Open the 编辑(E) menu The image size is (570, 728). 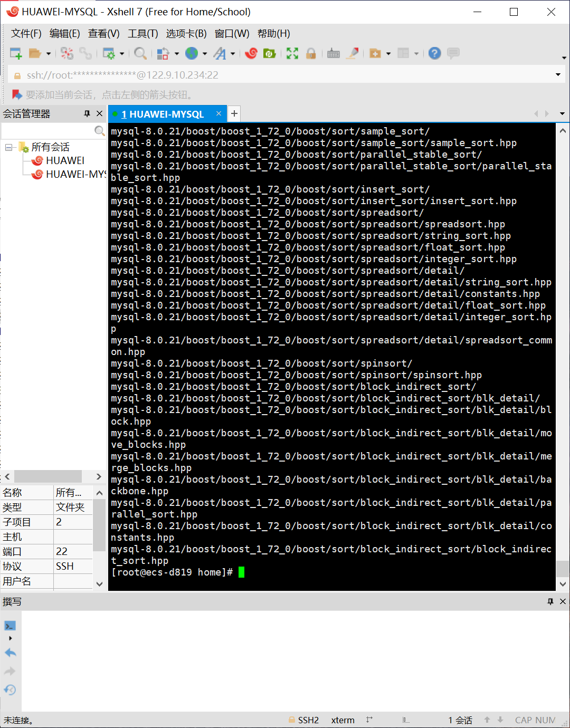click(x=64, y=34)
